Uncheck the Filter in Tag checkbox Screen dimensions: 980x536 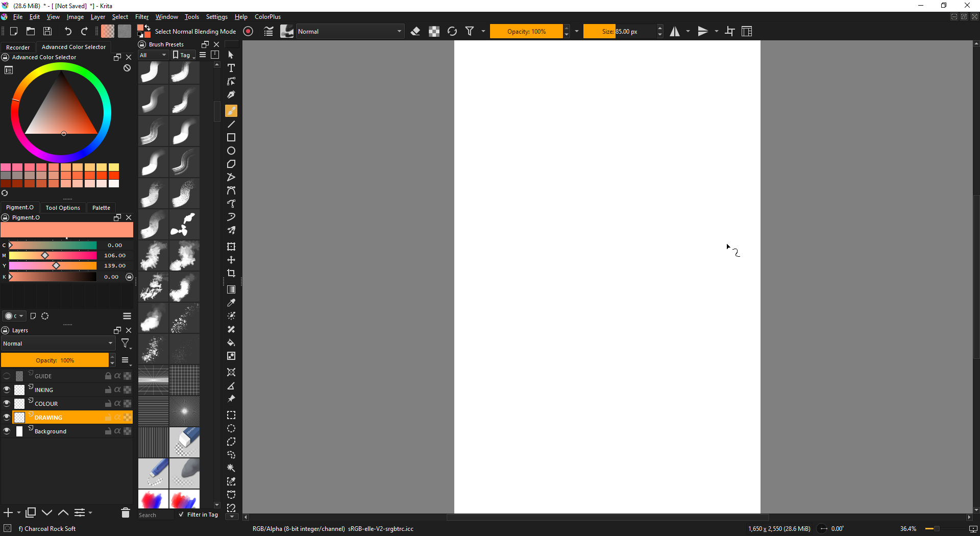[181, 515]
